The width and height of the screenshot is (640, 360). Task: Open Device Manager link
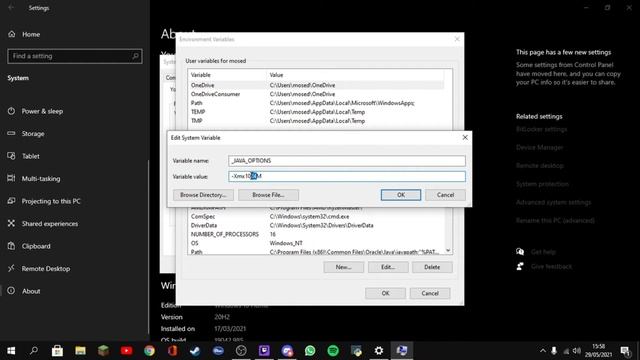pos(540,147)
